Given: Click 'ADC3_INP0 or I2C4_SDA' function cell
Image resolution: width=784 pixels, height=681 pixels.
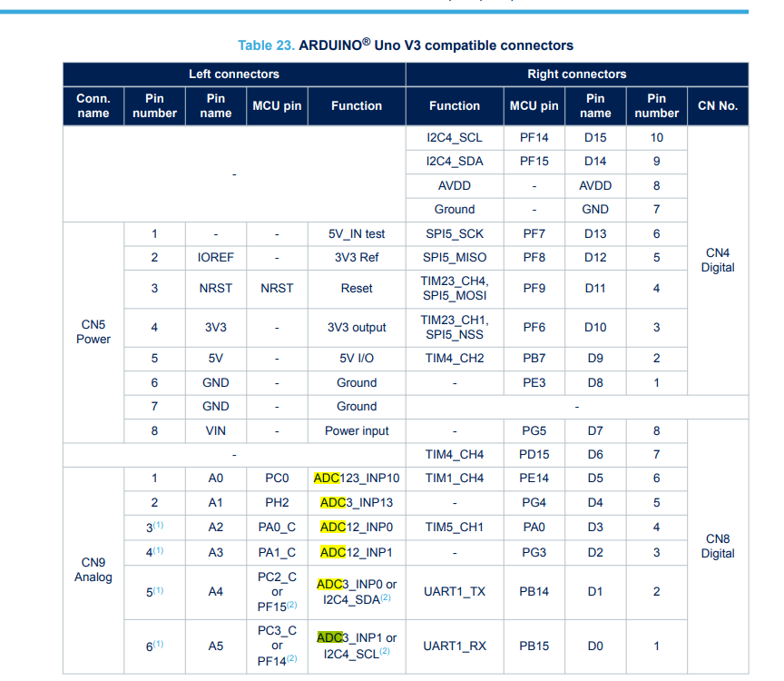Looking at the screenshot, I should (357, 592).
